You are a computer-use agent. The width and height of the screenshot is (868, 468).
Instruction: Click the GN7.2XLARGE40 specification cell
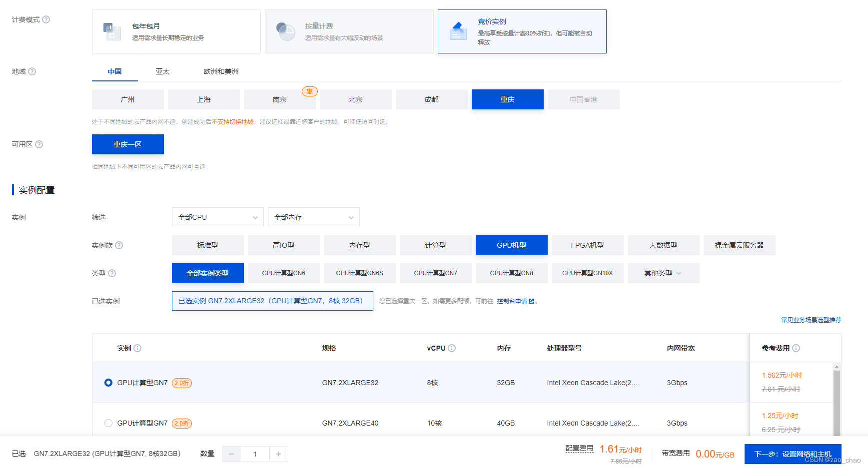tap(350, 423)
